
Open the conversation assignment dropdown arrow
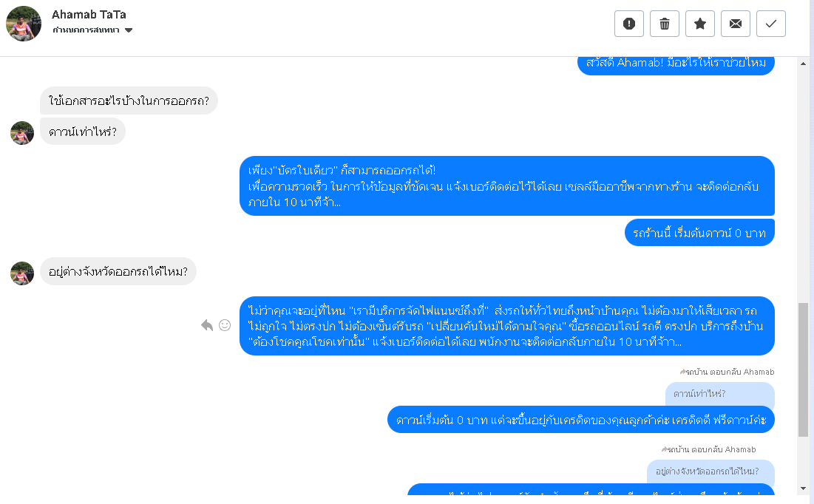pos(129,30)
